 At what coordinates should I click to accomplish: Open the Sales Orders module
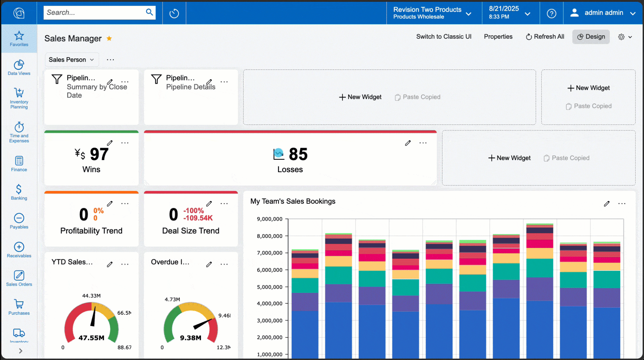click(19, 278)
